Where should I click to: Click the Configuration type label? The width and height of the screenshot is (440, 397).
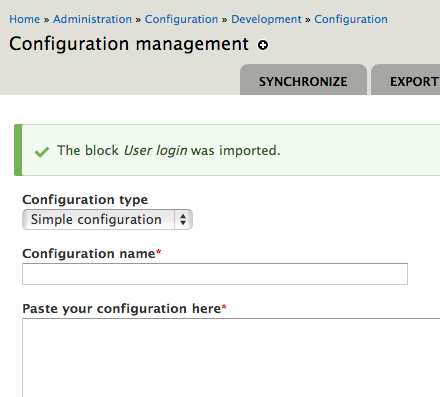[x=85, y=200]
